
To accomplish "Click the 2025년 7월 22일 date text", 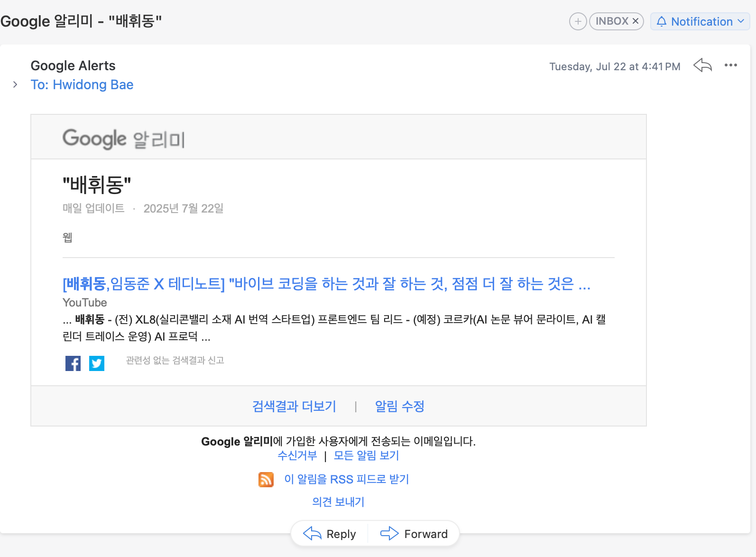I will (x=184, y=208).
